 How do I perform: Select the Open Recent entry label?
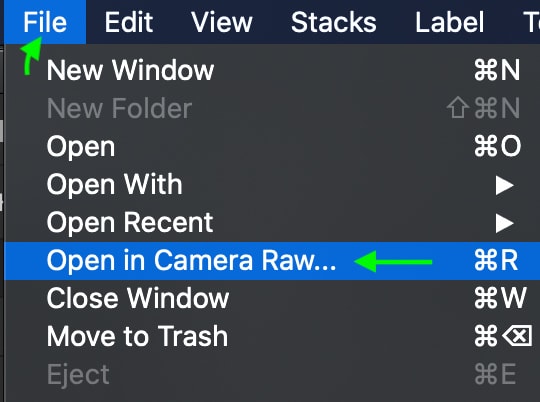(x=130, y=223)
